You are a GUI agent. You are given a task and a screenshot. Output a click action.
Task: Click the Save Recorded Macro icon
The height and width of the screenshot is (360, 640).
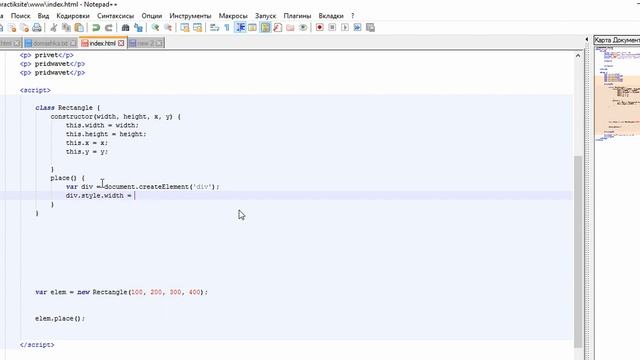[371, 28]
